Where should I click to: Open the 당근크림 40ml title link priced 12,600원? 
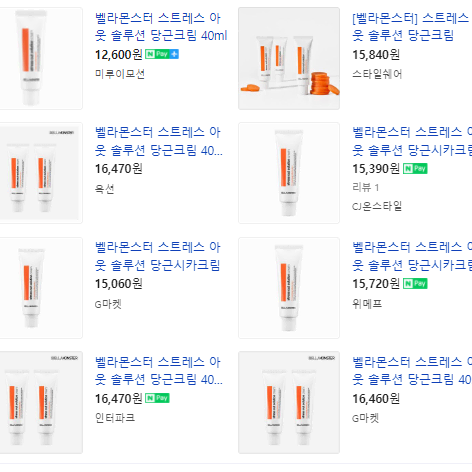161,27
